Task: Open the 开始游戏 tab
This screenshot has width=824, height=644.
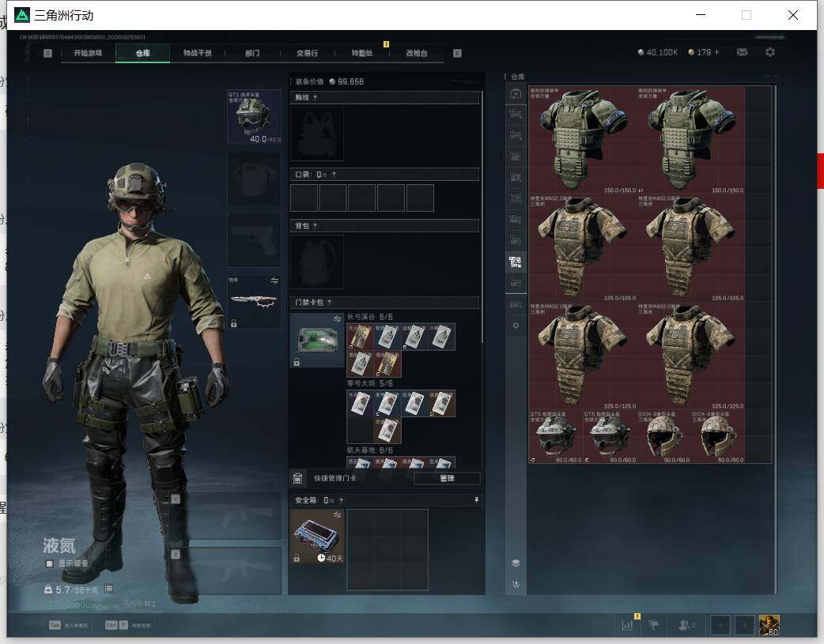Action: (88, 53)
